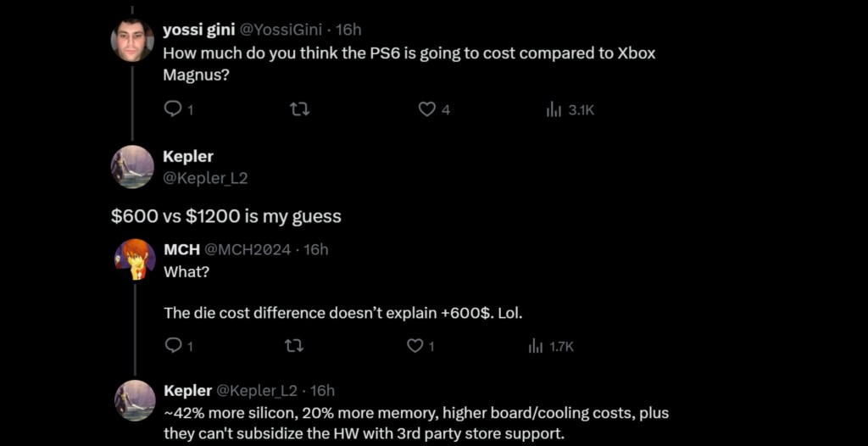Click the @Kepler_L2 handle under main tweet
The width and height of the screenshot is (868, 446).
[205, 178]
